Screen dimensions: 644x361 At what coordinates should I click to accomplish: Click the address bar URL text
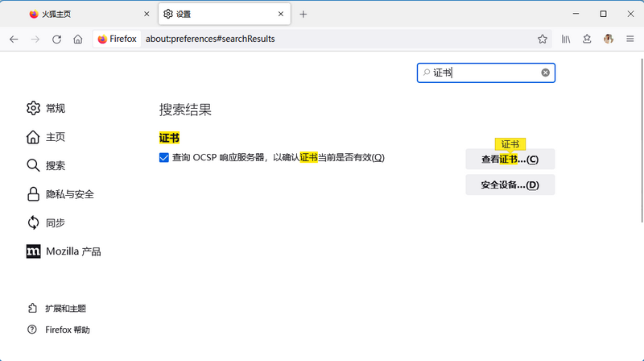[x=210, y=39]
